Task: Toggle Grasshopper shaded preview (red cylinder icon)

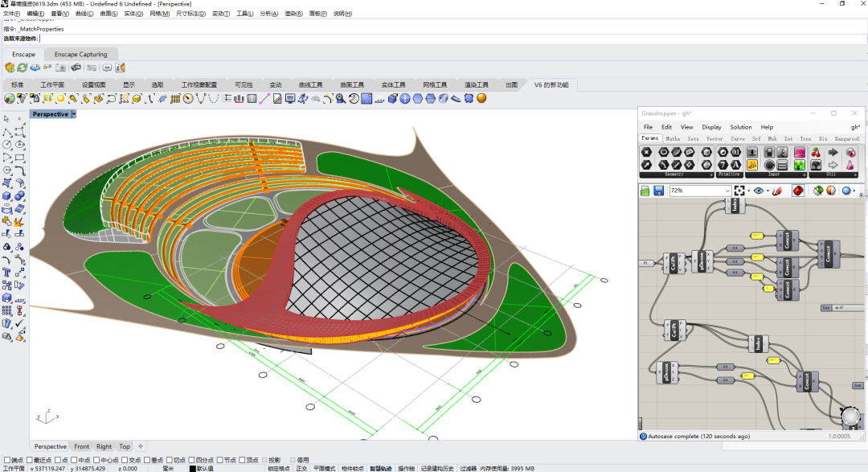Action: pyautogui.click(x=798, y=191)
